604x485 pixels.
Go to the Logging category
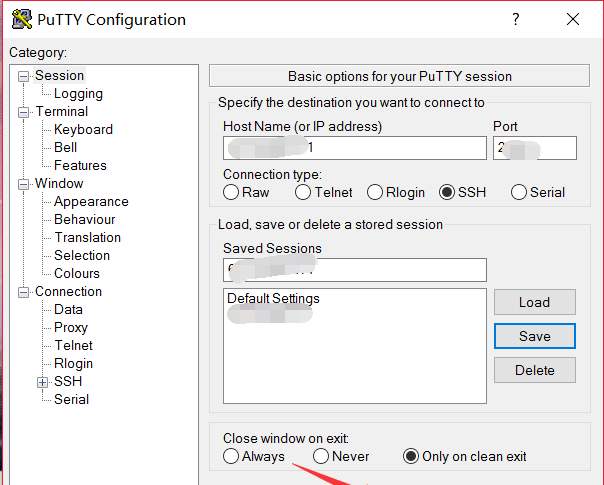tap(78, 94)
